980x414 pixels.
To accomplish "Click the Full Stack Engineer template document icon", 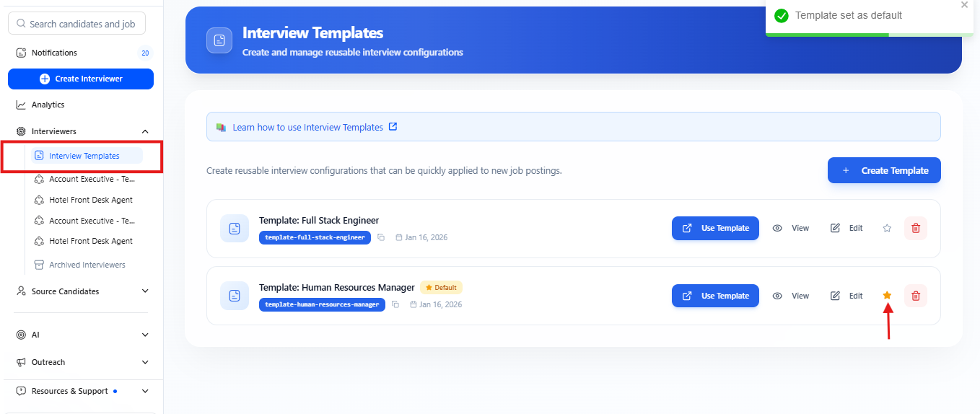I will click(235, 229).
